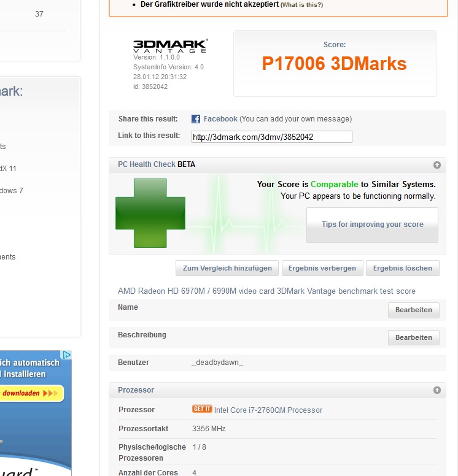Click 'Ergebnis verbergen' button
The image size is (458, 476).
322,268
